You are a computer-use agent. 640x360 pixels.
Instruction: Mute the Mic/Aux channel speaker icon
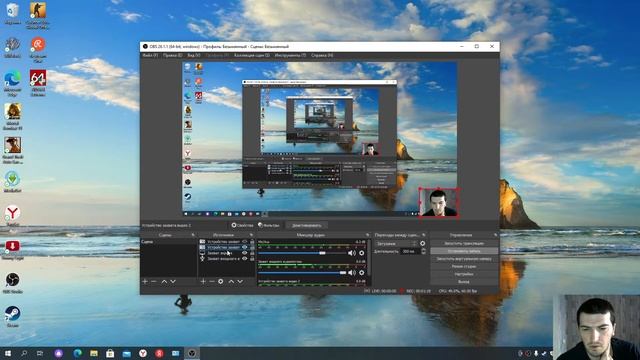click(351, 253)
